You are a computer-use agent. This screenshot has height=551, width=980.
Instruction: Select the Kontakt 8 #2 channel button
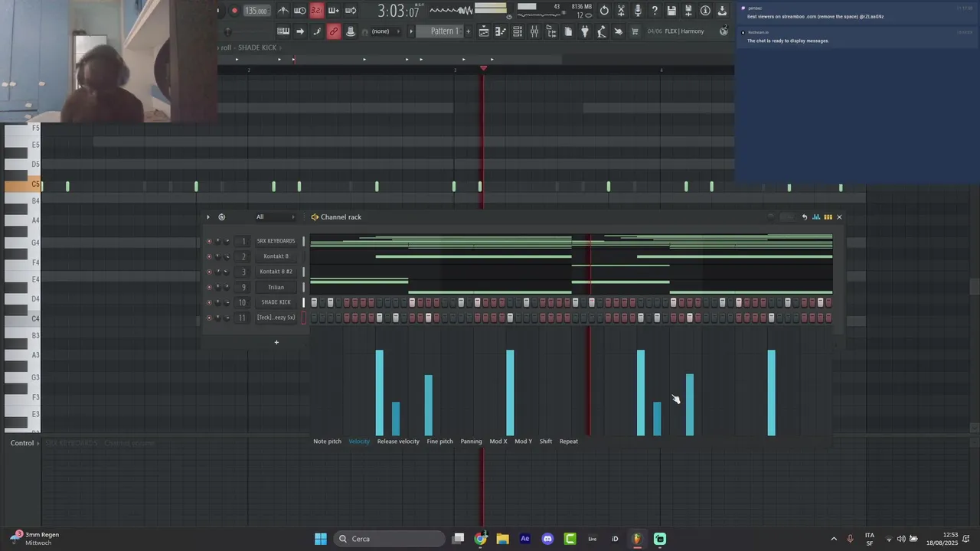click(276, 272)
